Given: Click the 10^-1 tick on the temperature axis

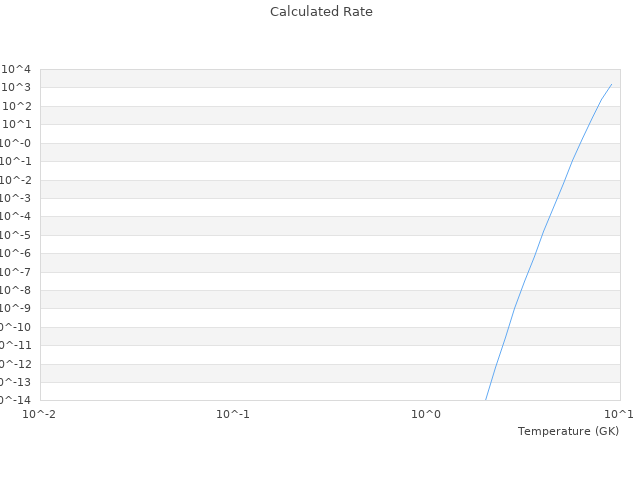Looking at the screenshot, I should pyautogui.click(x=233, y=414).
